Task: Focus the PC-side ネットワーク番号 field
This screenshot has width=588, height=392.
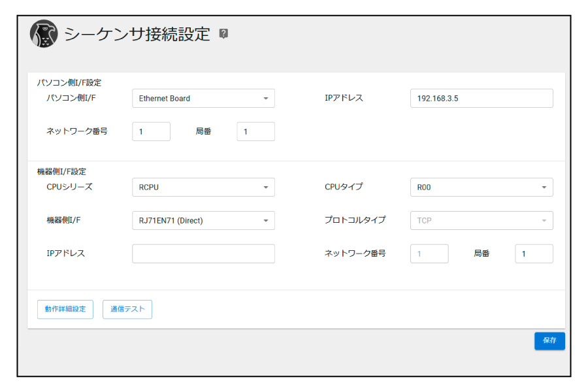Action: click(x=151, y=131)
